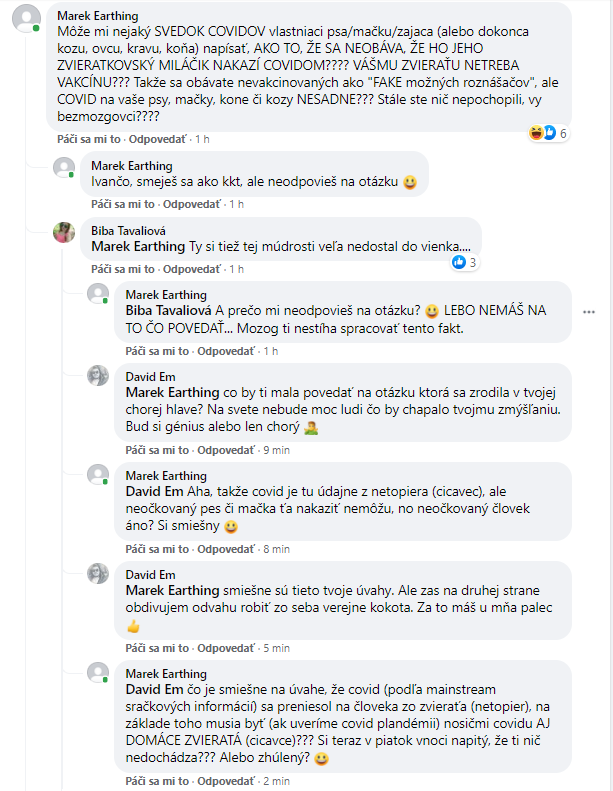This screenshot has height=791, width=613.
Task: Click David Em's avatar beside the "co by ti mala" reply
Action: tap(98, 375)
